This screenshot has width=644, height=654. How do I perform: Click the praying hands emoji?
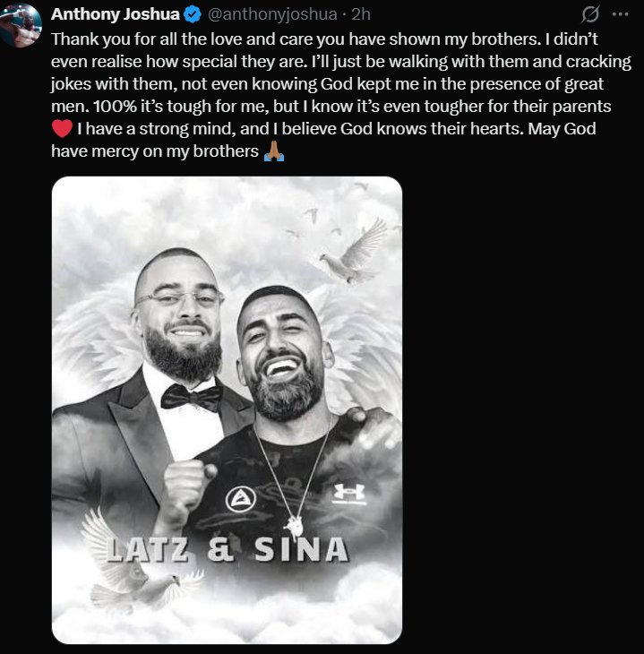point(274,151)
